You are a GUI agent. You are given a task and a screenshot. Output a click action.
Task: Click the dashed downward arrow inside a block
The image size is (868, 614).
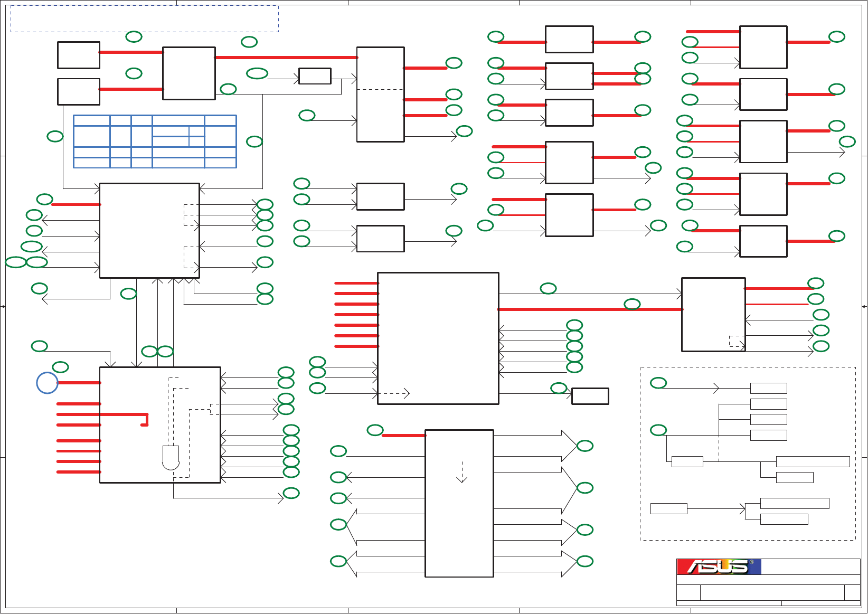pos(462,472)
